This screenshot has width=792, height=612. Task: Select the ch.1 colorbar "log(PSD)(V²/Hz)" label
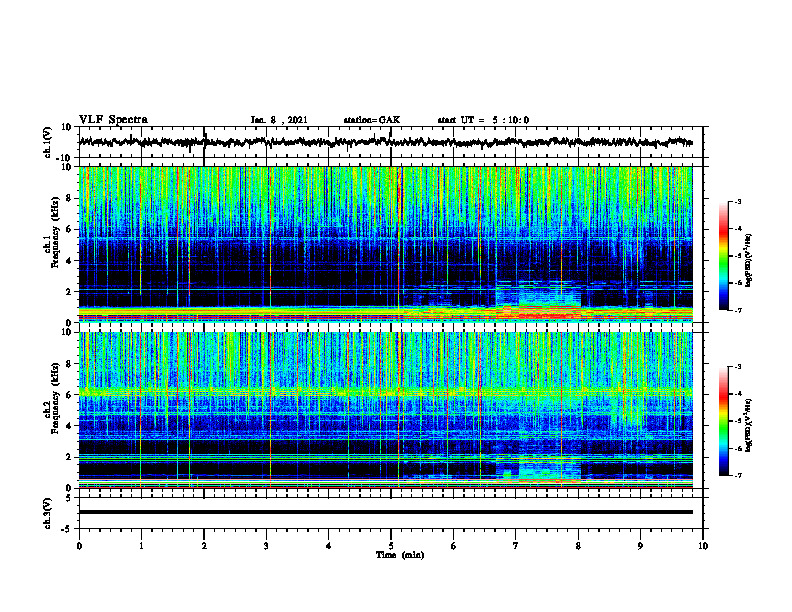click(x=748, y=261)
